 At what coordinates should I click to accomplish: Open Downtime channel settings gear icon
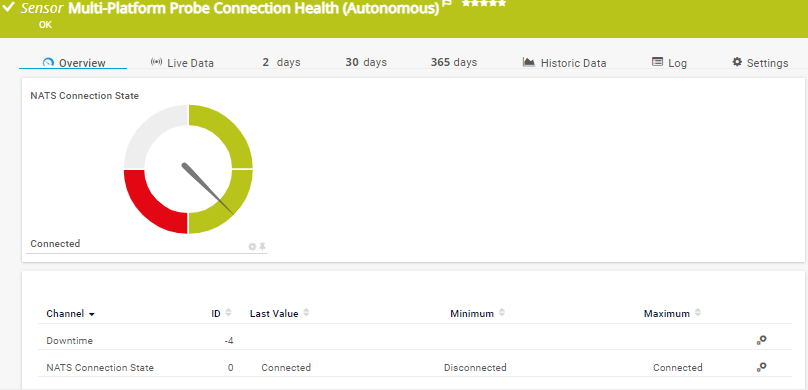pyautogui.click(x=762, y=340)
